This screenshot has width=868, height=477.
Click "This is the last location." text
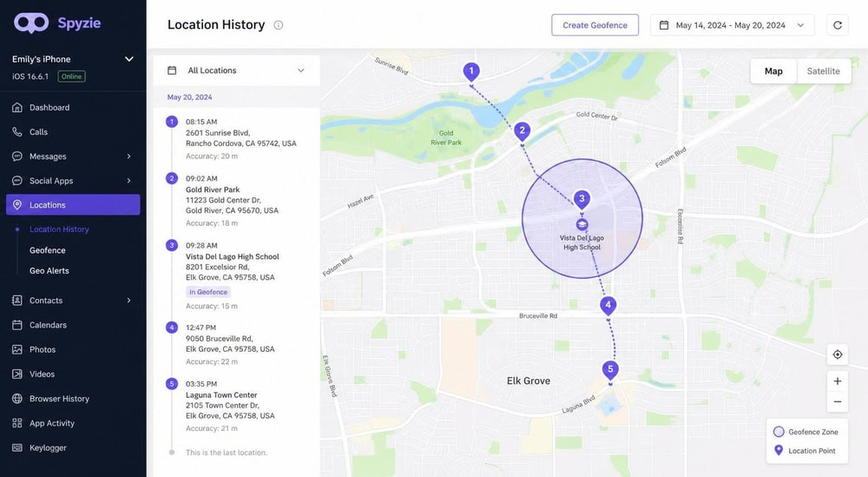click(227, 453)
